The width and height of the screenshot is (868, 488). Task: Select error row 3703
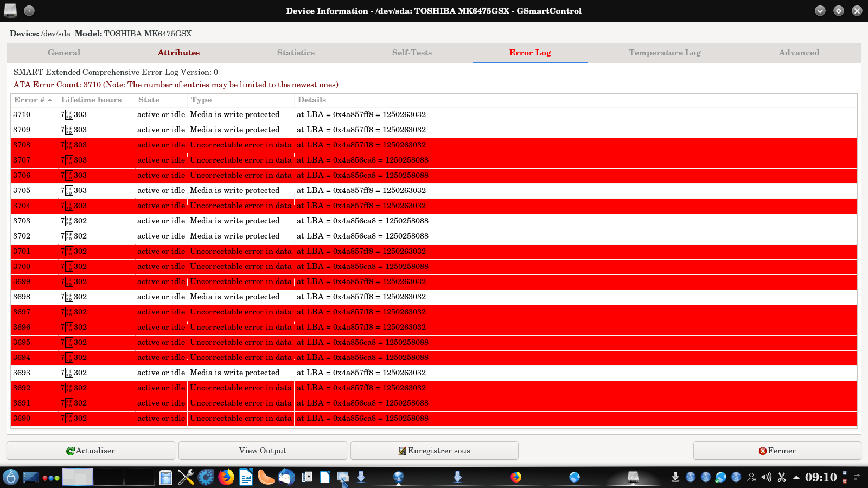coord(434,221)
